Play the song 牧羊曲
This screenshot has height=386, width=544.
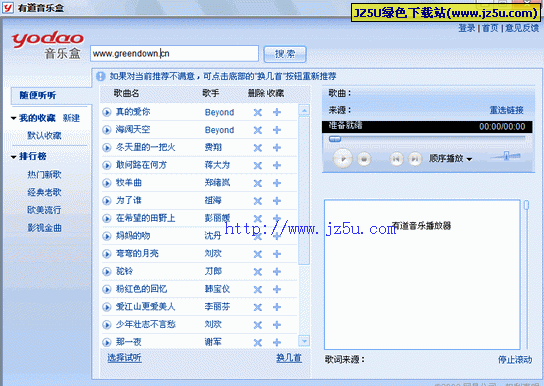pos(107,183)
